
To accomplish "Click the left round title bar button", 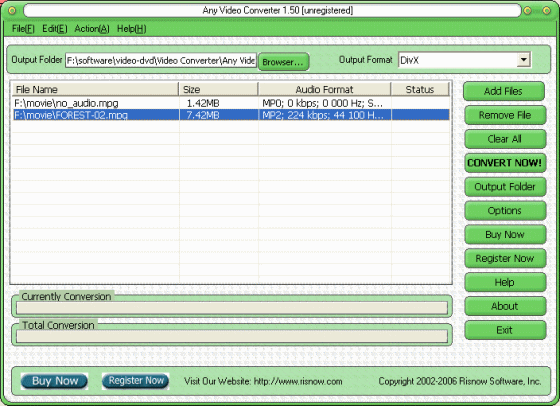I will pos(12,11).
